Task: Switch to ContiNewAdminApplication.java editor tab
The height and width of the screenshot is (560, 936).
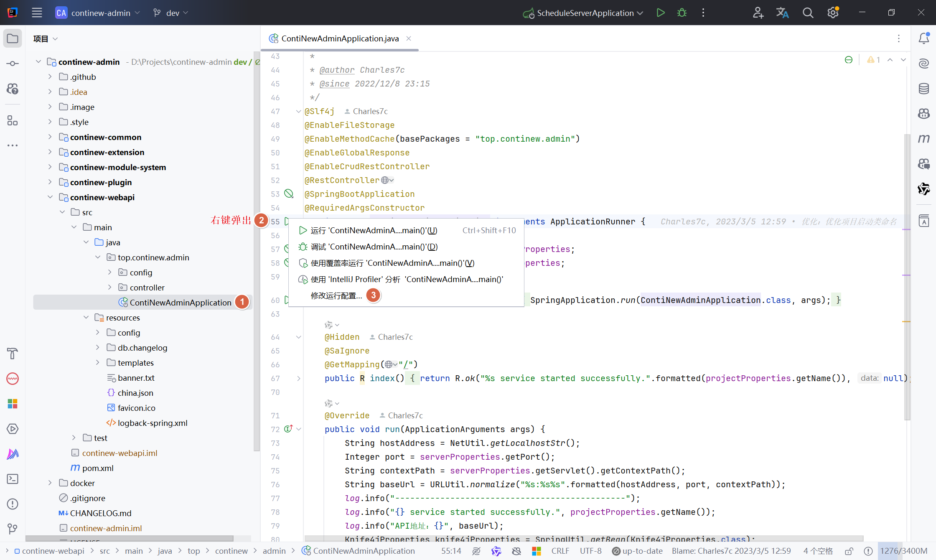Action: pyautogui.click(x=340, y=38)
